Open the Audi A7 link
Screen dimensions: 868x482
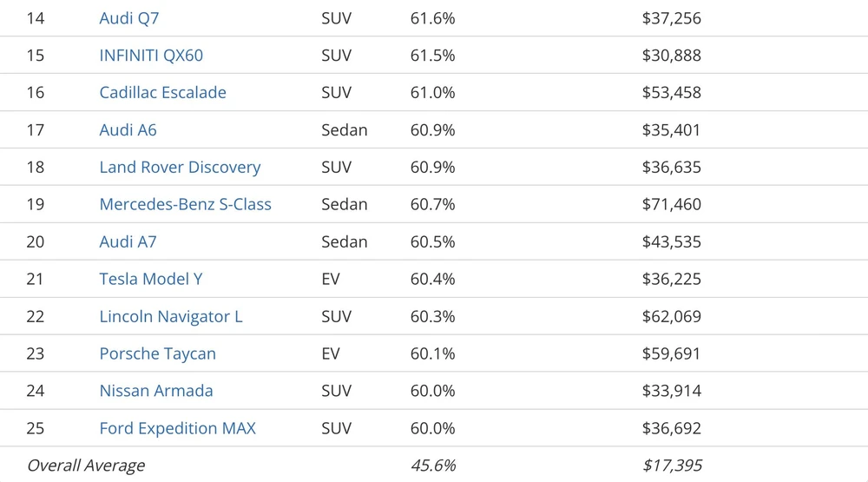[128, 242]
